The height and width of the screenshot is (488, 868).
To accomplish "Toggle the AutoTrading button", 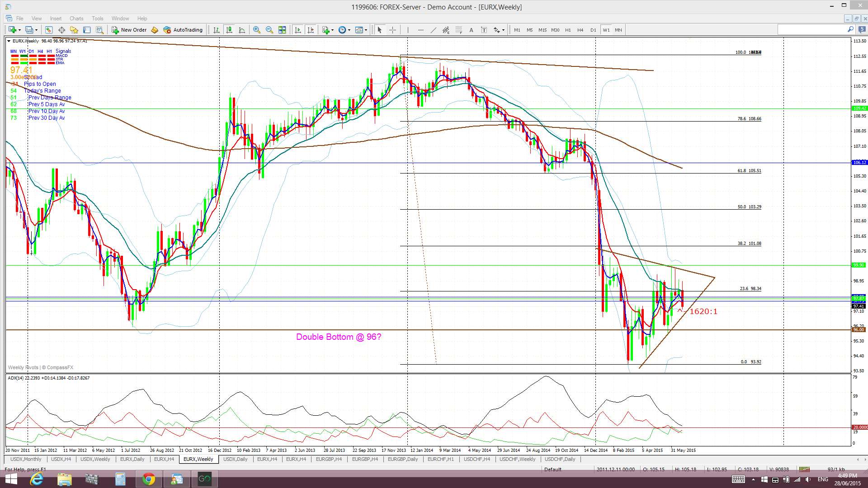I will [183, 30].
